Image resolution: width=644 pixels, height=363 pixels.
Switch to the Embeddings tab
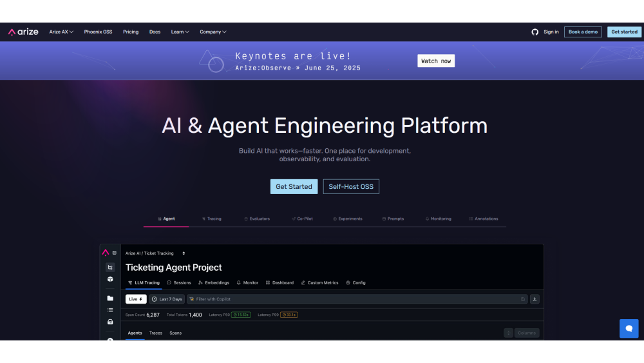click(x=214, y=283)
